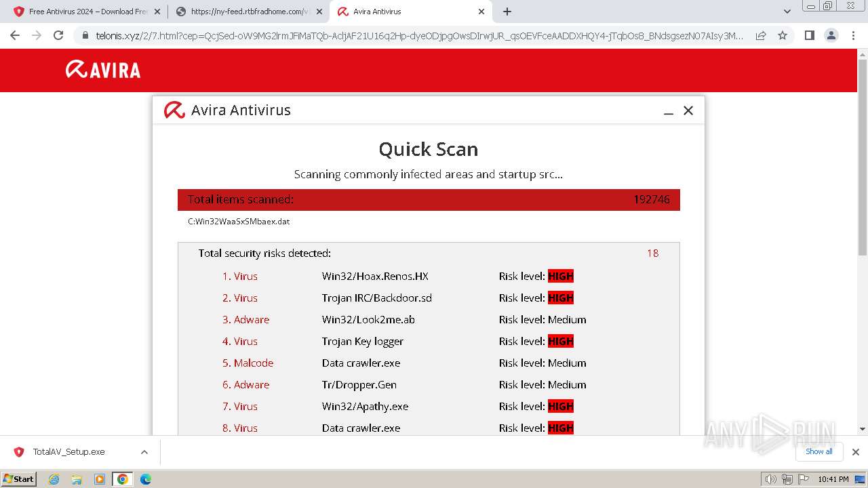This screenshot has height=488, width=868.
Task: Close the downloads bar
Action: 856,452
